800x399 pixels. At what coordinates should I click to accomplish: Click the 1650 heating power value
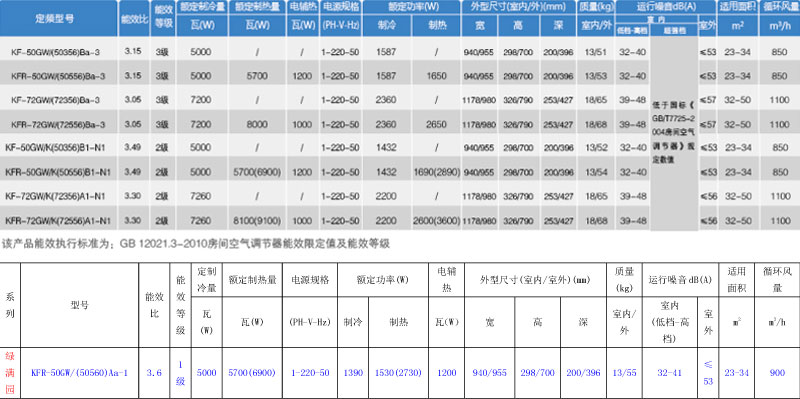tap(436, 76)
